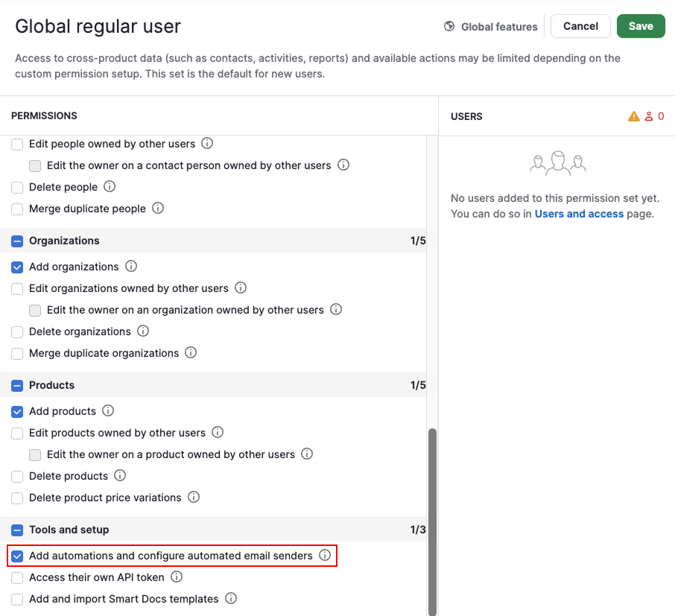Enable Delete people checkbox
Image resolution: width=675 pixels, height=616 pixels.
click(x=17, y=188)
